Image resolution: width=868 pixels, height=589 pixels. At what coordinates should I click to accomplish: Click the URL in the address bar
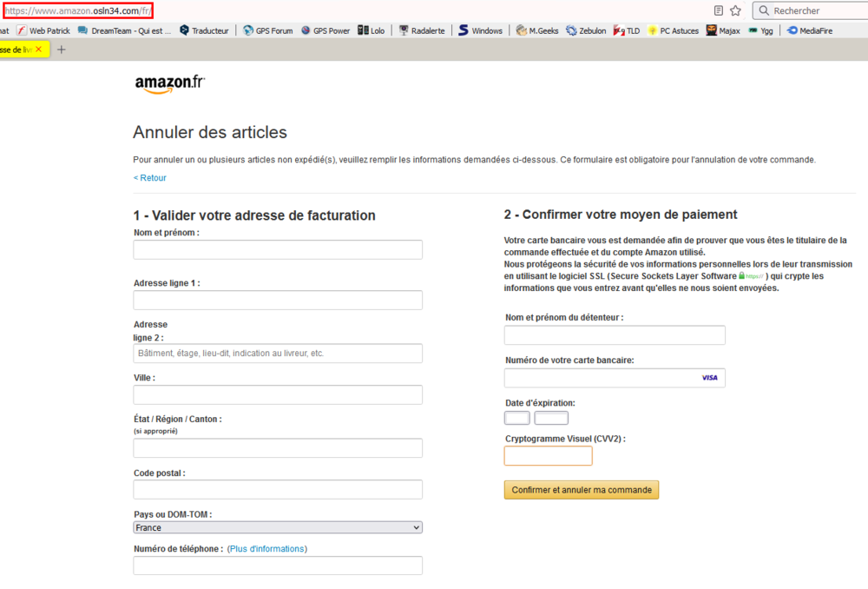coord(78,10)
